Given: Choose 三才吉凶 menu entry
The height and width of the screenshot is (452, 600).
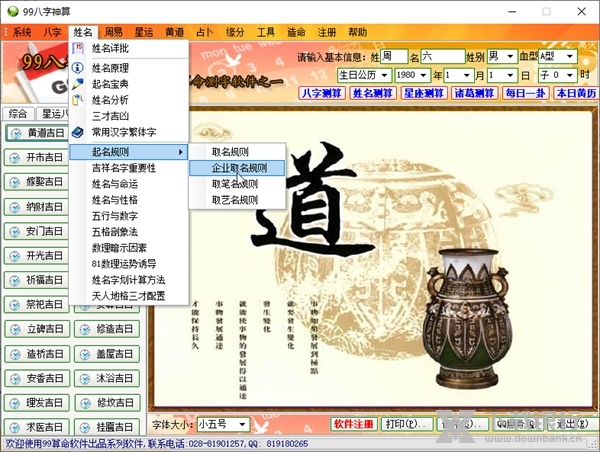Looking at the screenshot, I should pos(129,116).
